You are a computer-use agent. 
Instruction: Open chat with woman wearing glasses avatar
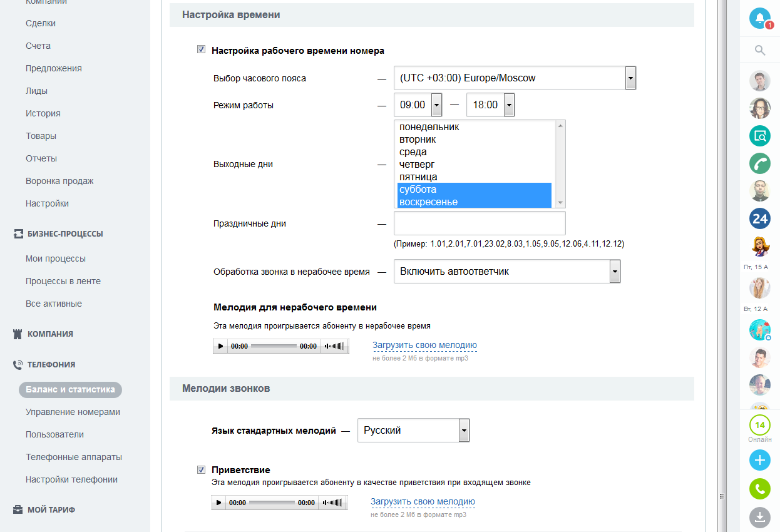tap(760, 108)
